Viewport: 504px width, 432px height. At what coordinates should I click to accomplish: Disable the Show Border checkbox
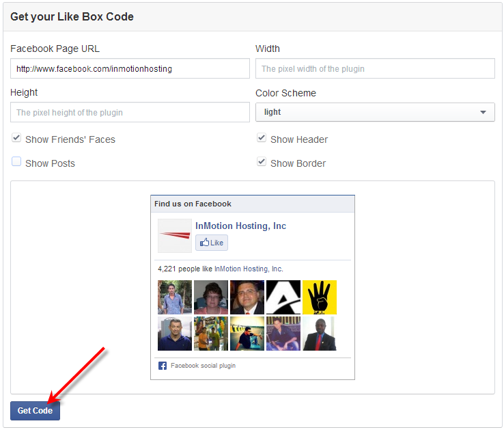coord(262,161)
